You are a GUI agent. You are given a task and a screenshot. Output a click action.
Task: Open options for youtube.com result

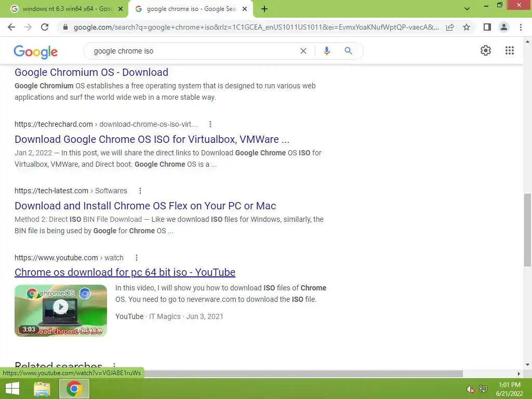tap(137, 258)
